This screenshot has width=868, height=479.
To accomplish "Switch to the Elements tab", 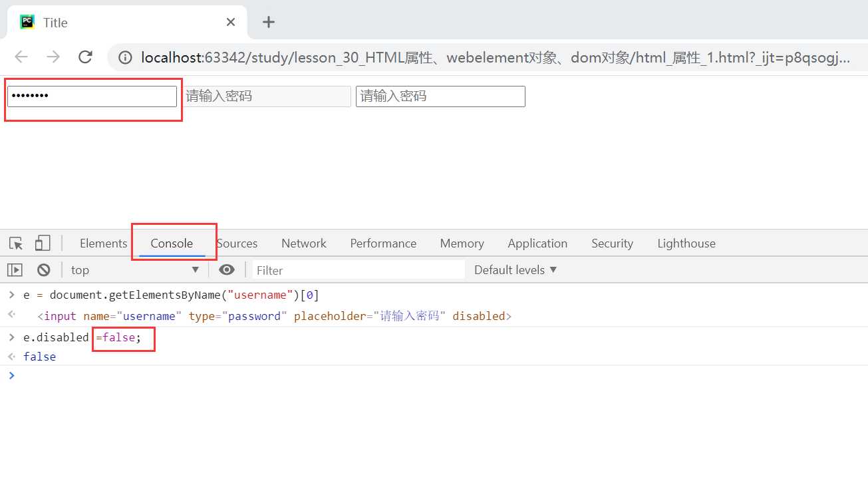I will coord(103,243).
